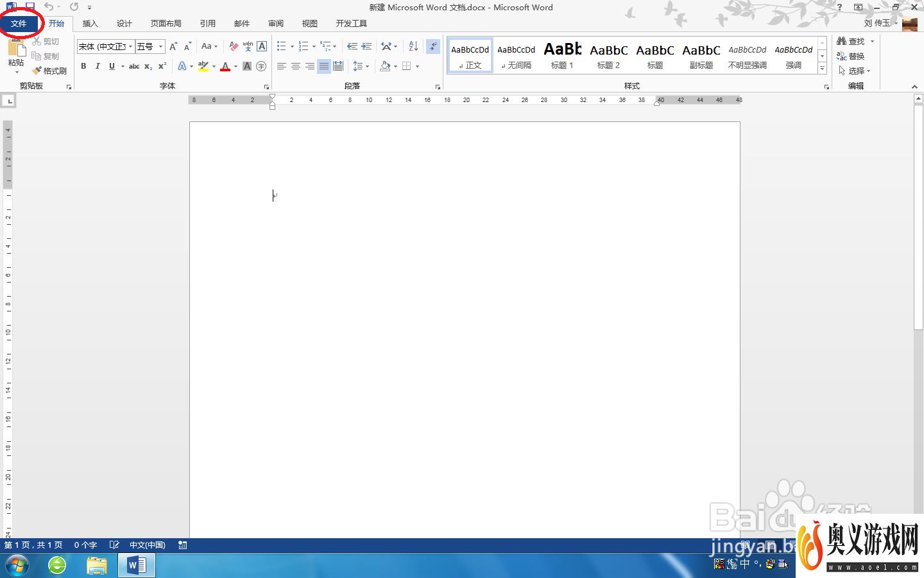Viewport: 924px width, 578px height.
Task: Apply numbered list formatting
Action: (304, 46)
